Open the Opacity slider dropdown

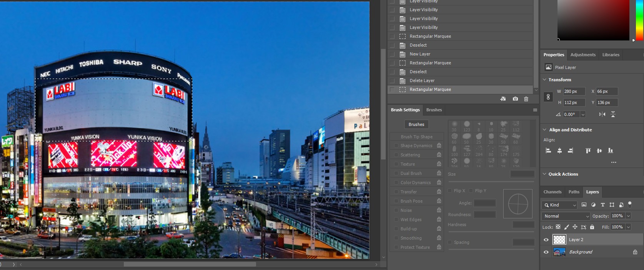click(628, 216)
